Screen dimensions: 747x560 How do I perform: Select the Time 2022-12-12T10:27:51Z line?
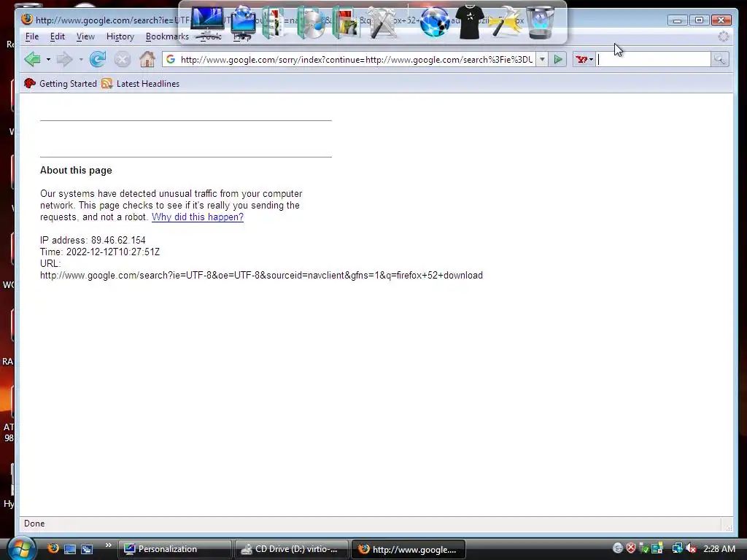click(100, 252)
